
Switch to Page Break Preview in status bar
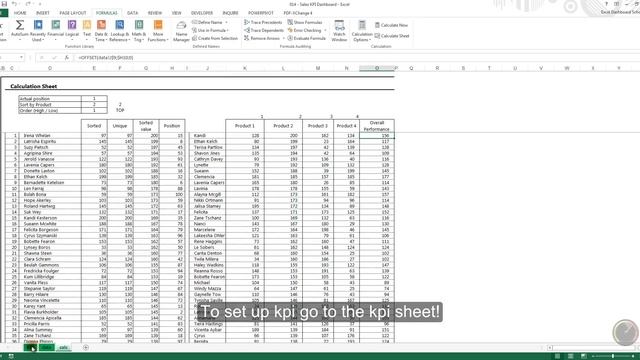(x=584, y=356)
